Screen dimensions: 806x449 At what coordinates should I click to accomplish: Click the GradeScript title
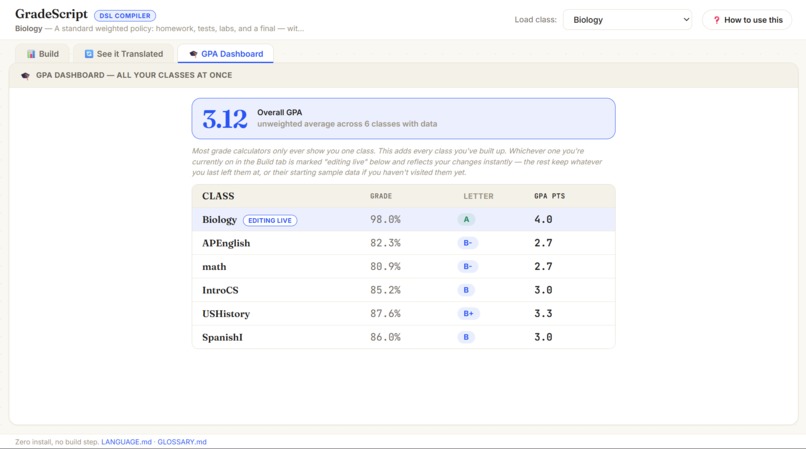coord(51,14)
